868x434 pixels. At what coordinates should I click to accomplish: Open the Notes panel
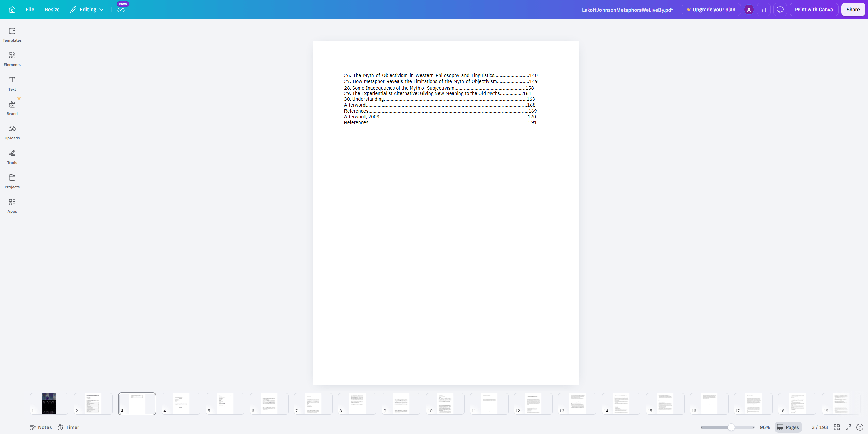41,427
